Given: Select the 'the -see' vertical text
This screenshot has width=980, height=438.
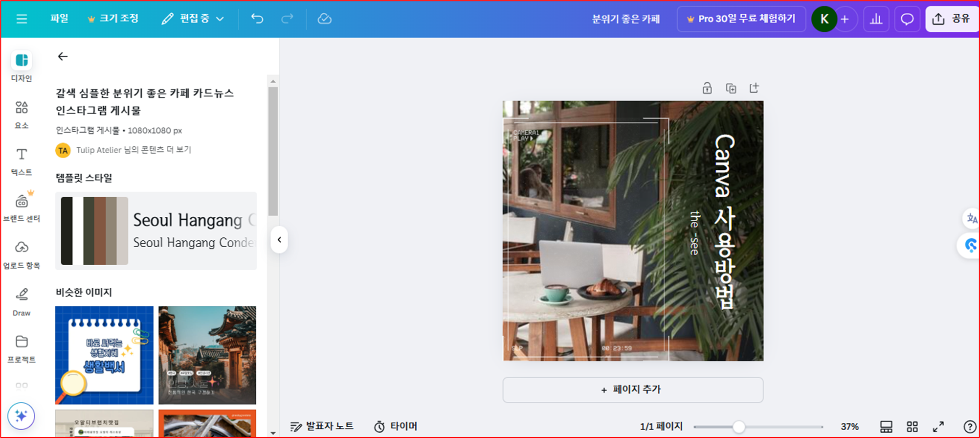Looking at the screenshot, I should (694, 233).
